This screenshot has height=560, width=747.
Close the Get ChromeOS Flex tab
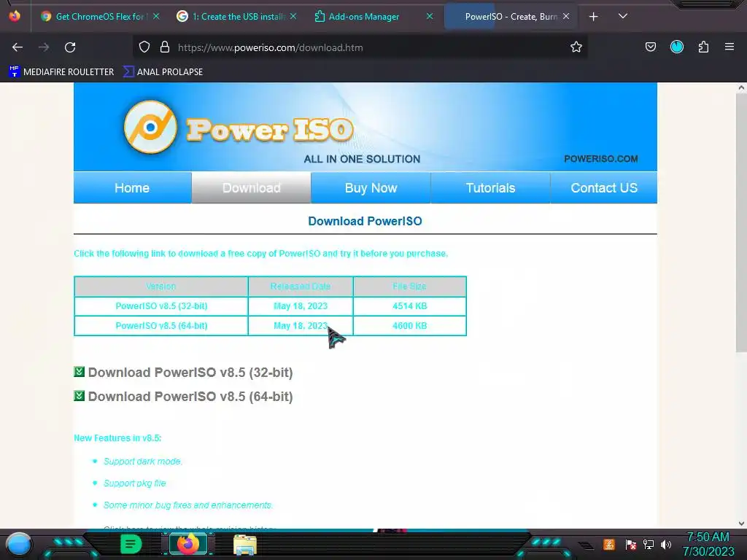click(x=156, y=16)
